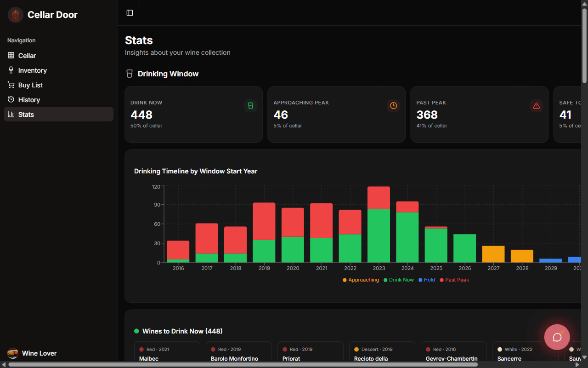Open the Priorat Red 2019 card
This screenshot has width=588, height=368.
[311, 352]
